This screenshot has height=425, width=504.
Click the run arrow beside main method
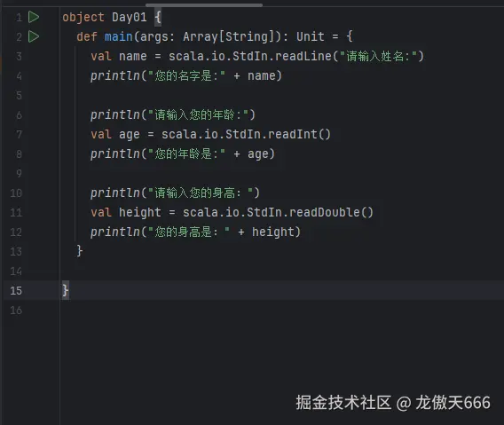[x=34, y=36]
